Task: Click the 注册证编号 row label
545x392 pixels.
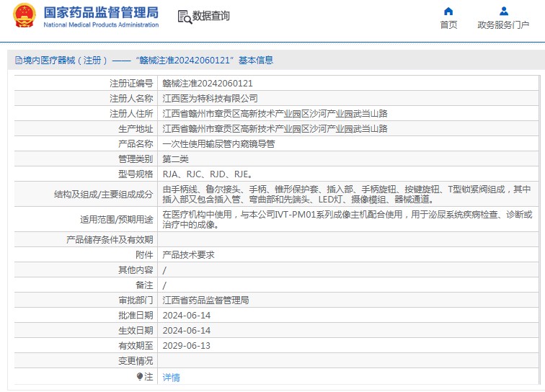Action: 131,84
